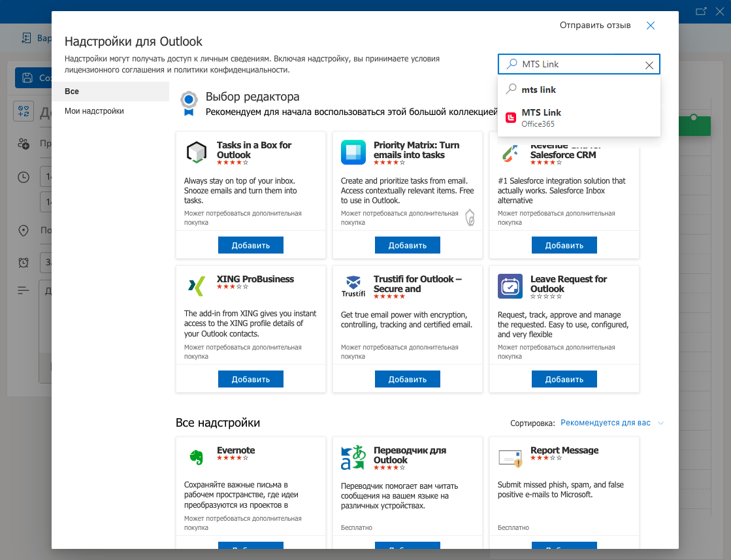Click the Priority Matrix add-in icon
731x560 pixels.
pyautogui.click(x=353, y=152)
